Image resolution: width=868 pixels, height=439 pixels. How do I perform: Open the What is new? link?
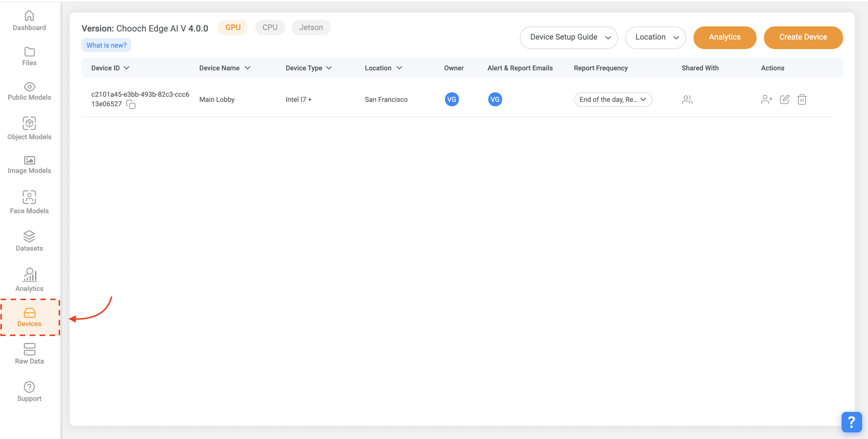[106, 45]
